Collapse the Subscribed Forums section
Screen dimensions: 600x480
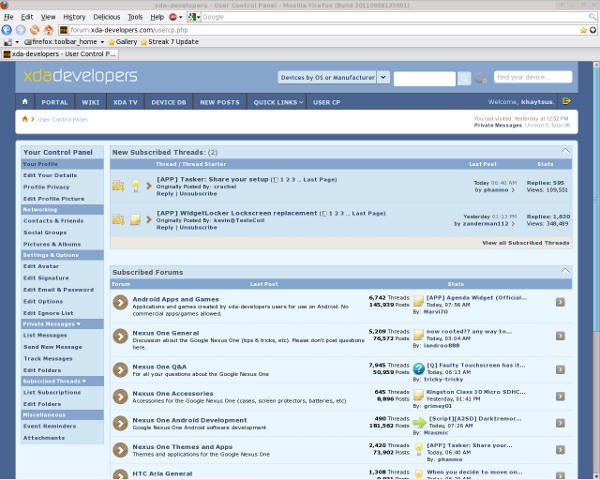(566, 271)
